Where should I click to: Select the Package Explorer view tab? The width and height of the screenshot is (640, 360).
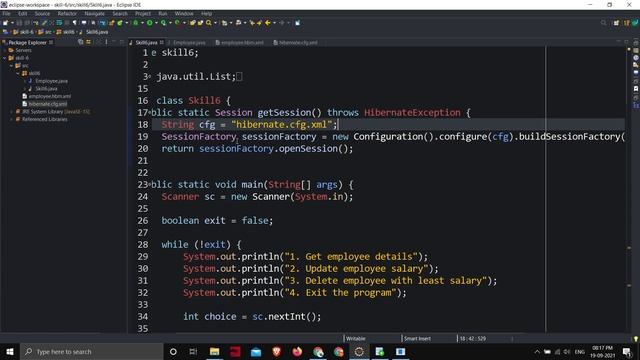(27, 42)
